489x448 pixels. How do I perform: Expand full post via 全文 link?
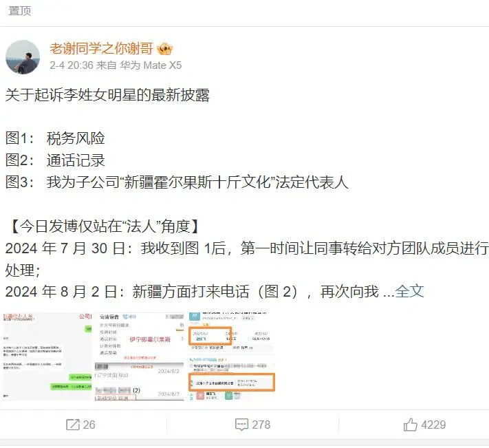[409, 291]
